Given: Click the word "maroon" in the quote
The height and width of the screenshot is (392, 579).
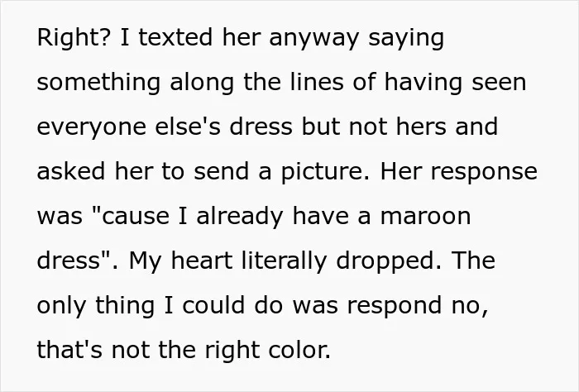Looking at the screenshot, I should 426,217.
